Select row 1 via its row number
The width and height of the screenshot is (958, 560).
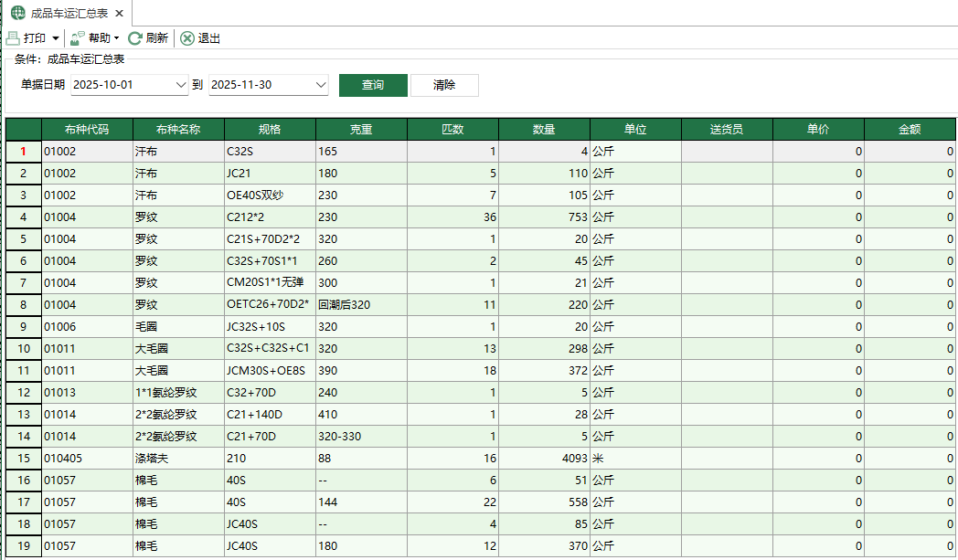pyautogui.click(x=24, y=152)
